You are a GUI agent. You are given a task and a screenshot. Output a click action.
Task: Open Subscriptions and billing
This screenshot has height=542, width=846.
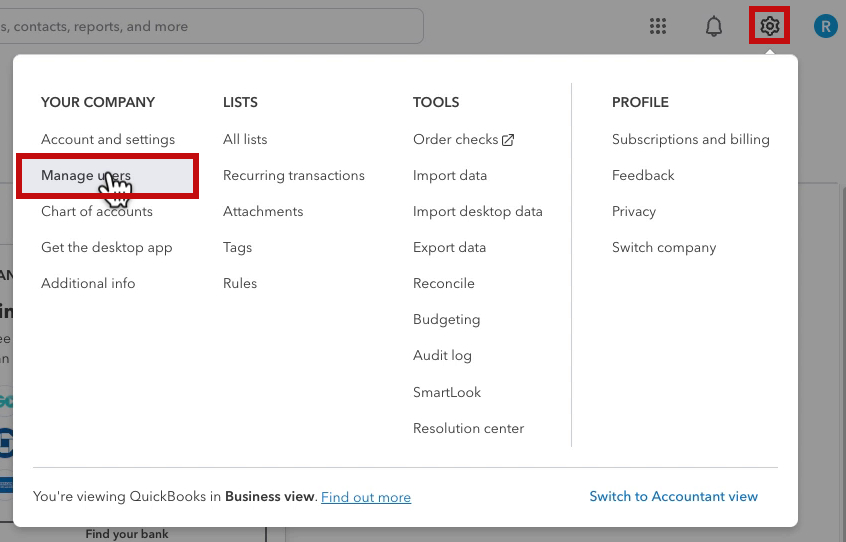pyautogui.click(x=691, y=139)
